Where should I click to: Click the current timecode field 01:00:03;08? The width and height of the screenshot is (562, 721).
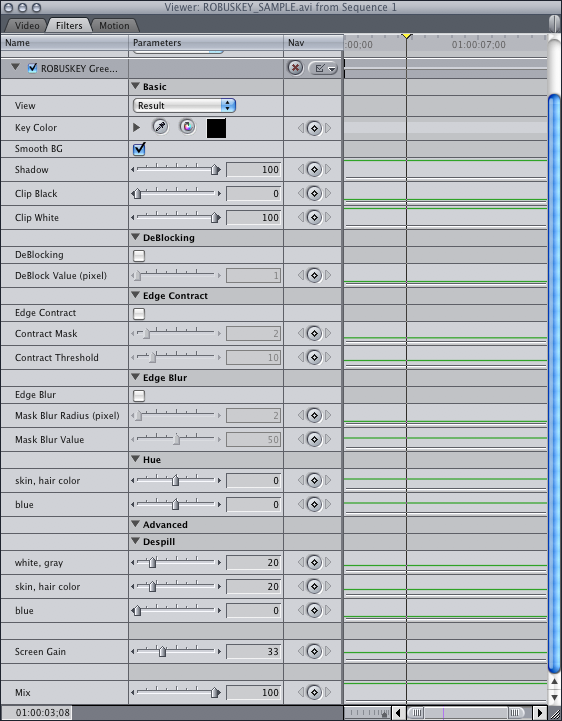[37, 713]
